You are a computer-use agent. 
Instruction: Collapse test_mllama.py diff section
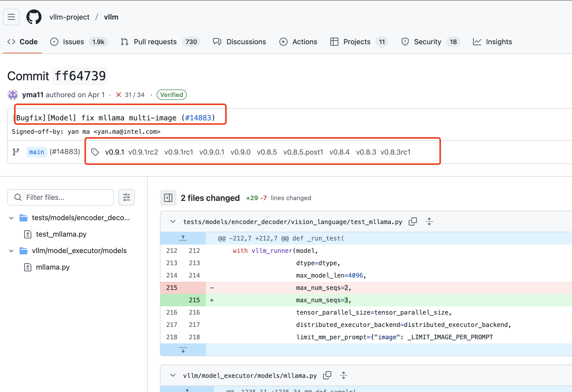point(173,221)
